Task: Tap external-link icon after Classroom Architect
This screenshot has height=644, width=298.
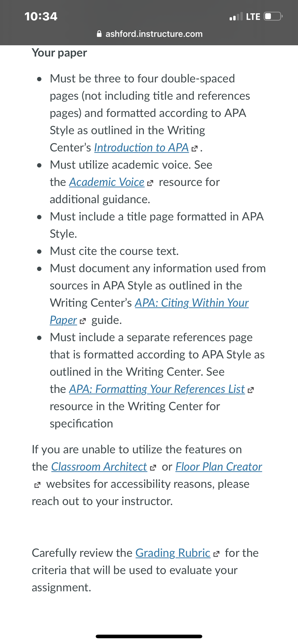Action: 153,468
